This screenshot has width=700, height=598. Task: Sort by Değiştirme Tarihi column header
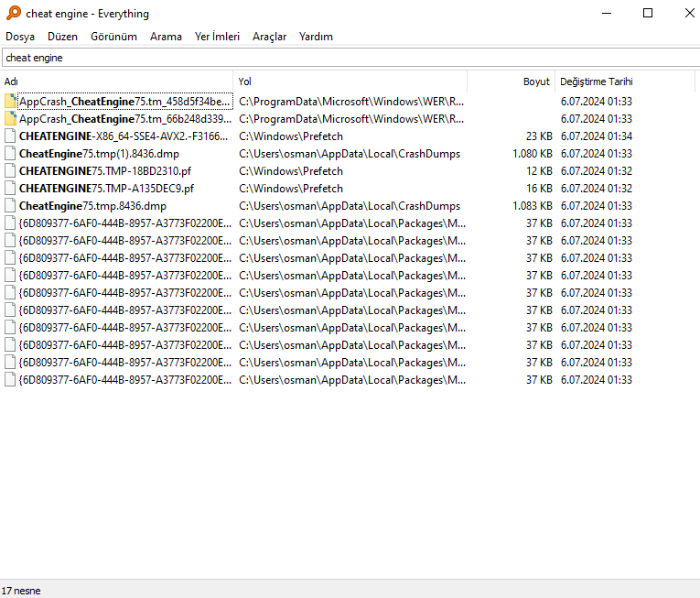point(625,82)
